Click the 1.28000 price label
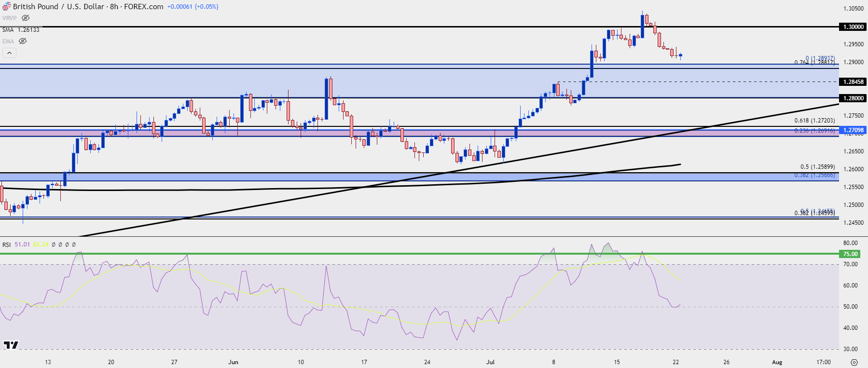The width and height of the screenshot is (868, 368). click(x=853, y=98)
